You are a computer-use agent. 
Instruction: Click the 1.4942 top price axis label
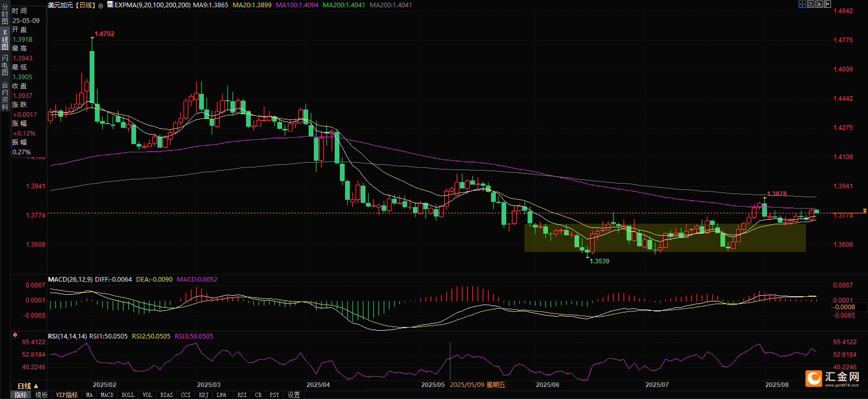pyautogui.click(x=843, y=11)
